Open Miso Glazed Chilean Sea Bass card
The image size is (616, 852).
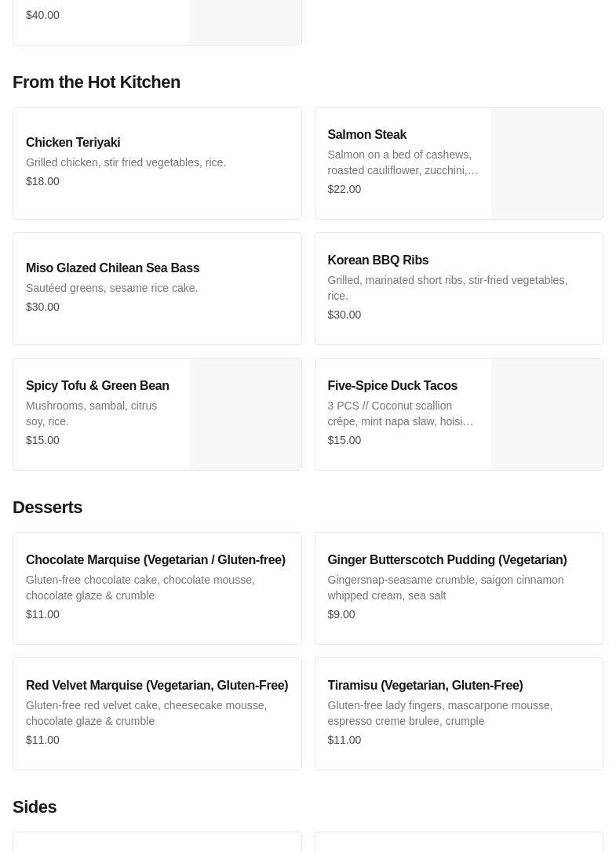click(157, 288)
